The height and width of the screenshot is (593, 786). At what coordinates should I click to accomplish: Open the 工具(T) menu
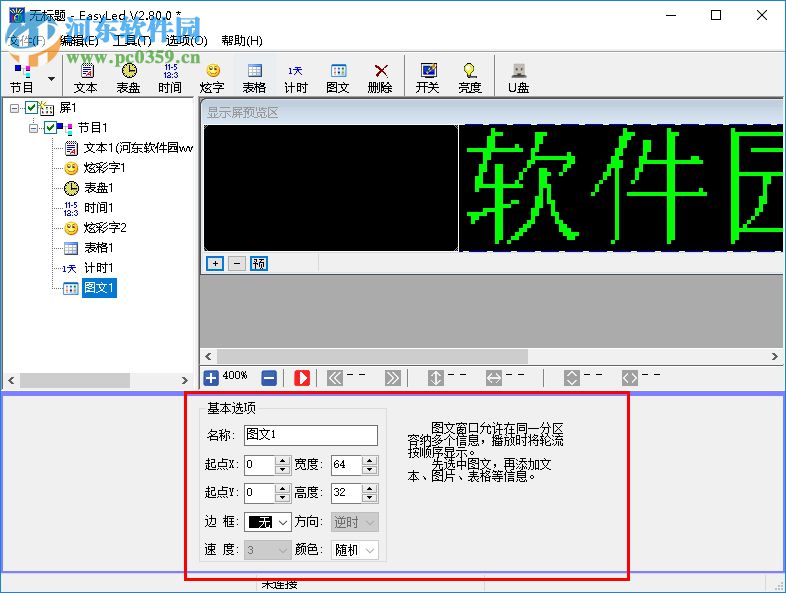(x=131, y=41)
